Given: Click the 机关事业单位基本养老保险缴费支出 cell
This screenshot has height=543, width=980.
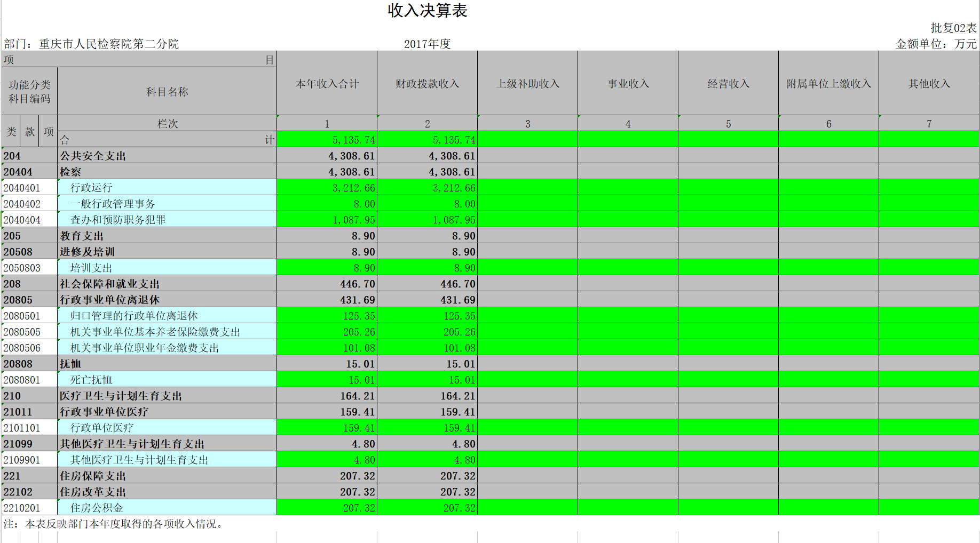Looking at the screenshot, I should pyautogui.click(x=167, y=332).
